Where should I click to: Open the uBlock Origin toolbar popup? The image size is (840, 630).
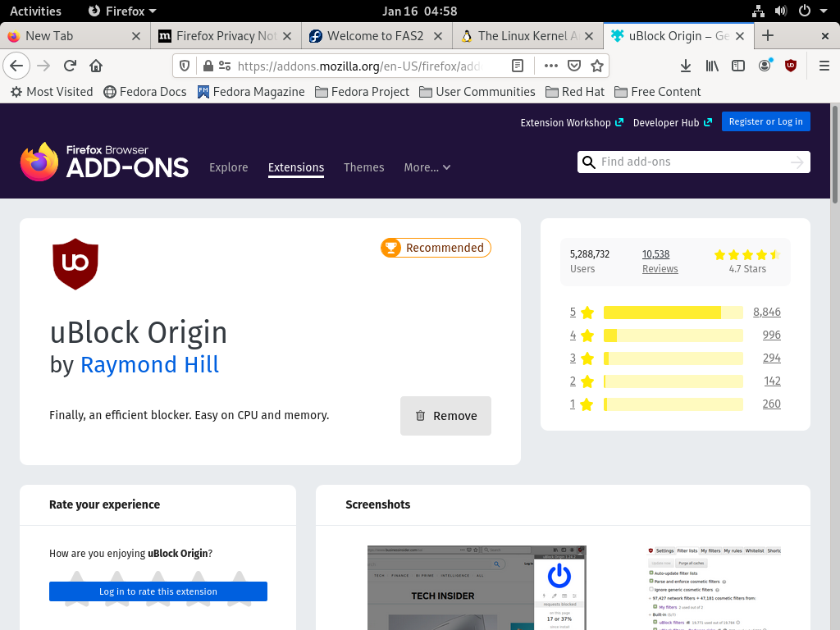click(791, 66)
